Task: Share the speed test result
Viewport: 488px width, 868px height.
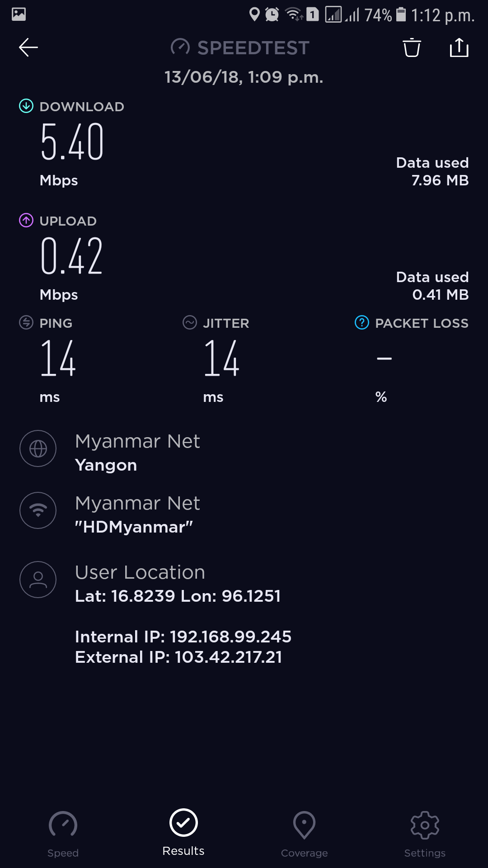Action: click(x=459, y=47)
